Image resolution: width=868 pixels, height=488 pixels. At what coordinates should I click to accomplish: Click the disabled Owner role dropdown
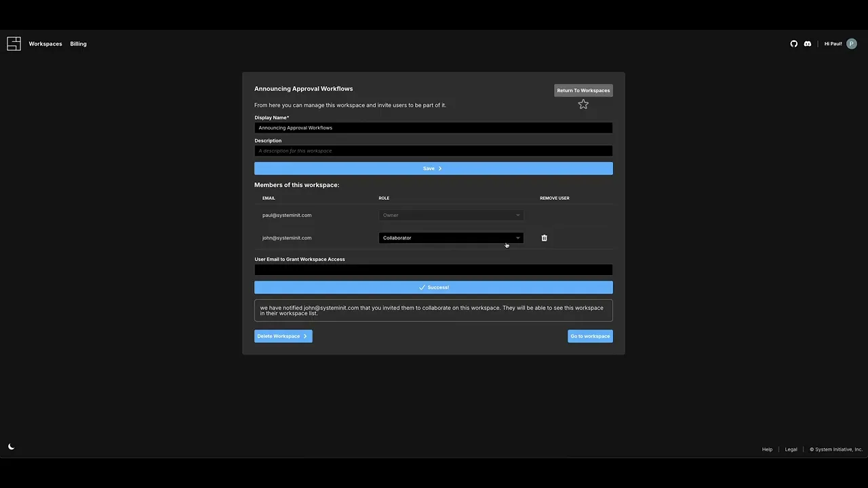pos(451,216)
